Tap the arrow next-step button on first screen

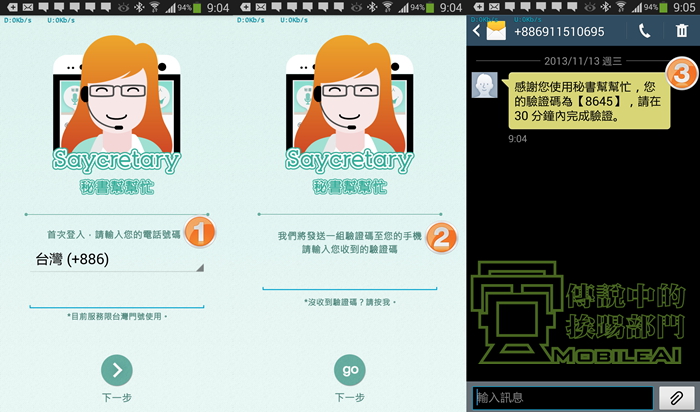[x=117, y=370]
